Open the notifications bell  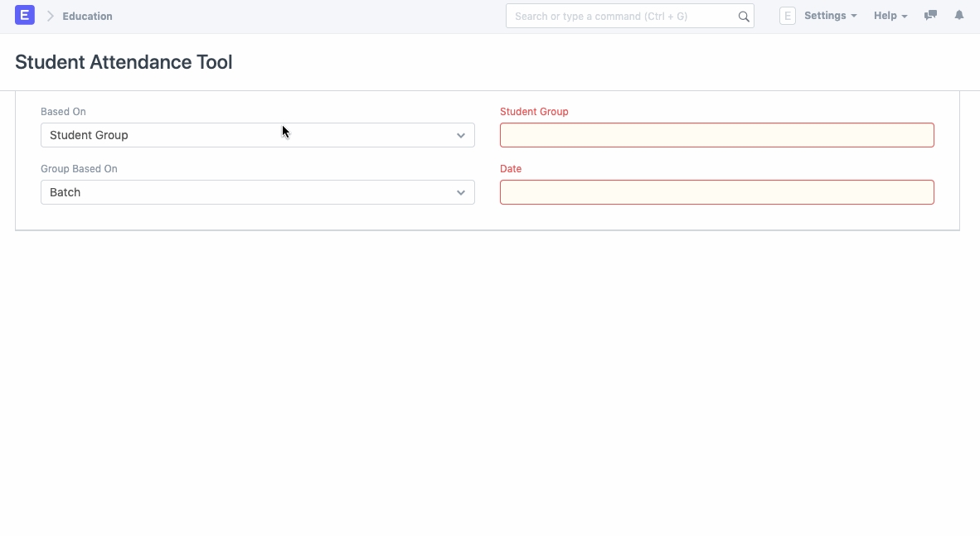tap(959, 16)
